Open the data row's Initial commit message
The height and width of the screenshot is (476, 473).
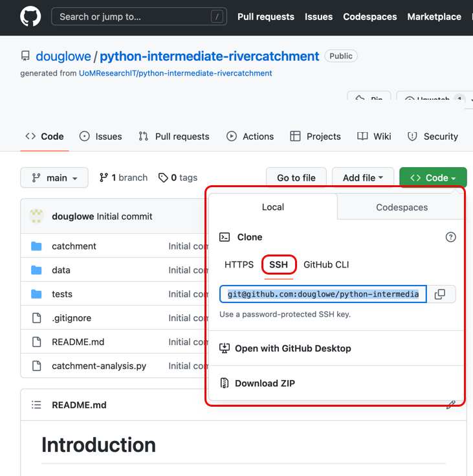pos(188,270)
